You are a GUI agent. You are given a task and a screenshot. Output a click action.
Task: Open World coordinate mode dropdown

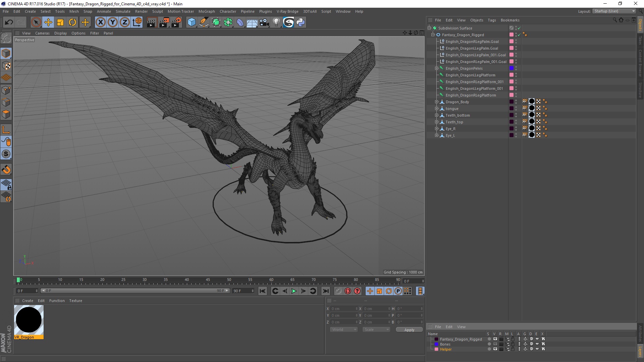coord(344,330)
